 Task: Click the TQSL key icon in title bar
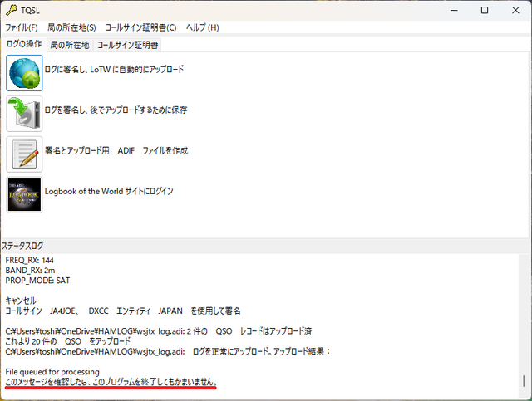[11, 10]
